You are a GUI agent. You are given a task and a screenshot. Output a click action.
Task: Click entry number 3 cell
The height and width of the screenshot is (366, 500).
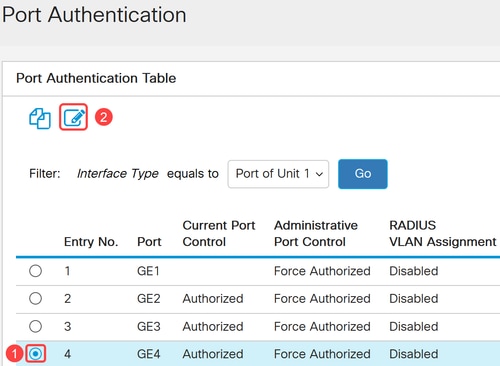(x=67, y=326)
